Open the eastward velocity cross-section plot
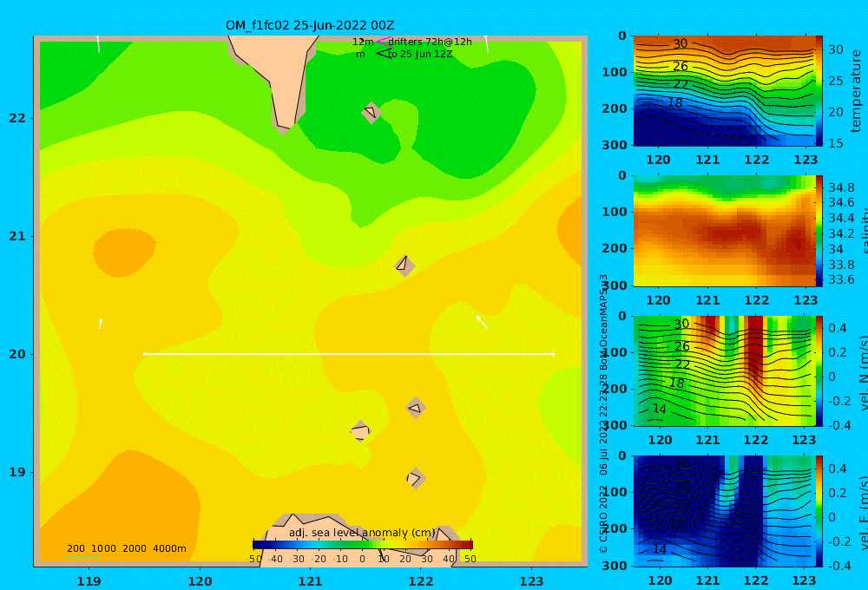 [x=724, y=511]
